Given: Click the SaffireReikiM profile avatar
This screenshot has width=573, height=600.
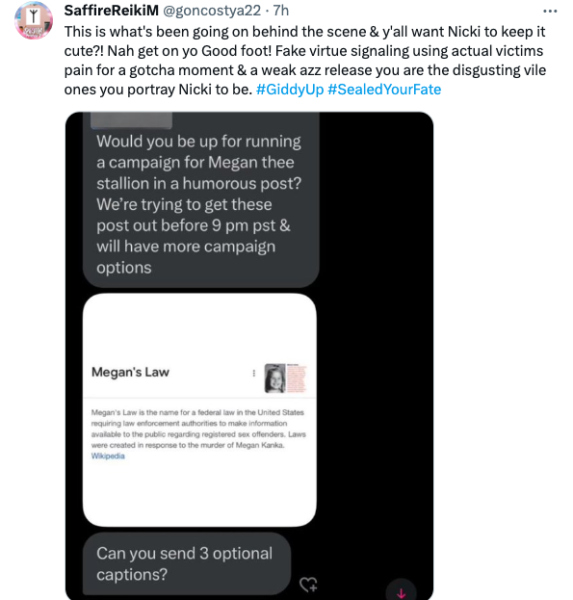Looking at the screenshot, I should (x=34, y=20).
